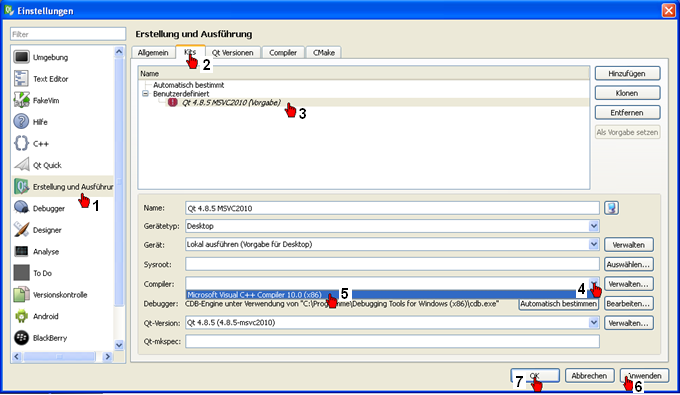Image resolution: width=680 pixels, height=395 pixels.
Task: Select the C++ braces icon
Action: click(x=21, y=144)
